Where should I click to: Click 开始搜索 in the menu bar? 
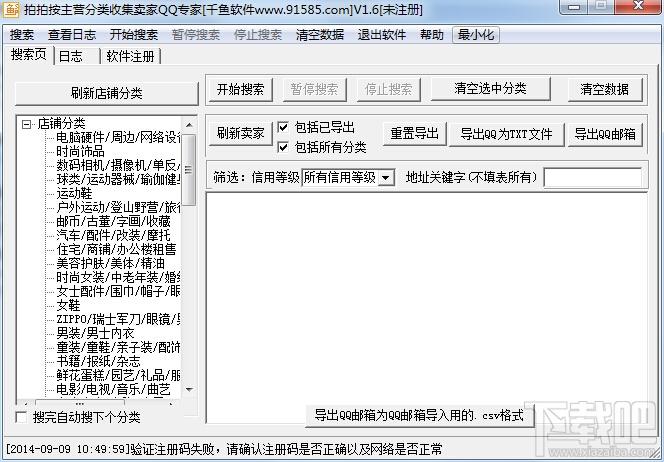134,35
